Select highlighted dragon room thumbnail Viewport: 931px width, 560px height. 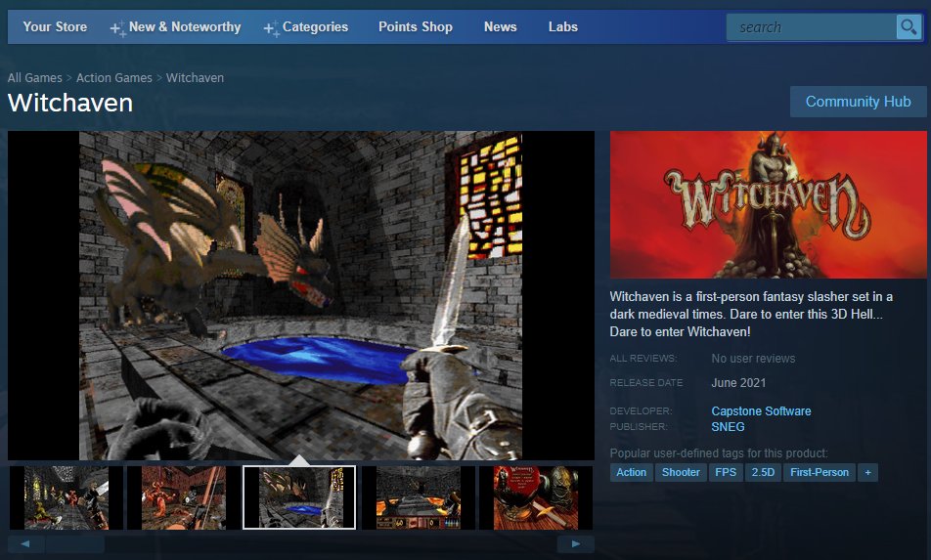click(299, 497)
